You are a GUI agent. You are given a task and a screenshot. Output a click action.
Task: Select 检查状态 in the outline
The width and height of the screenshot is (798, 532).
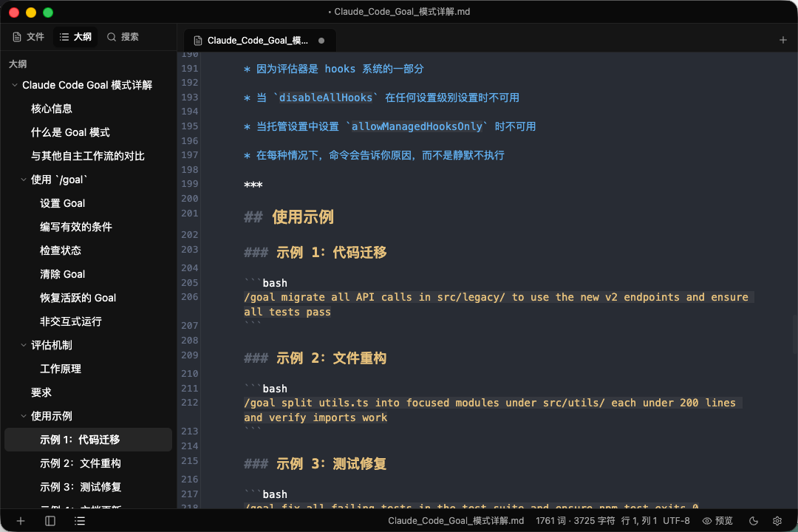tap(61, 250)
